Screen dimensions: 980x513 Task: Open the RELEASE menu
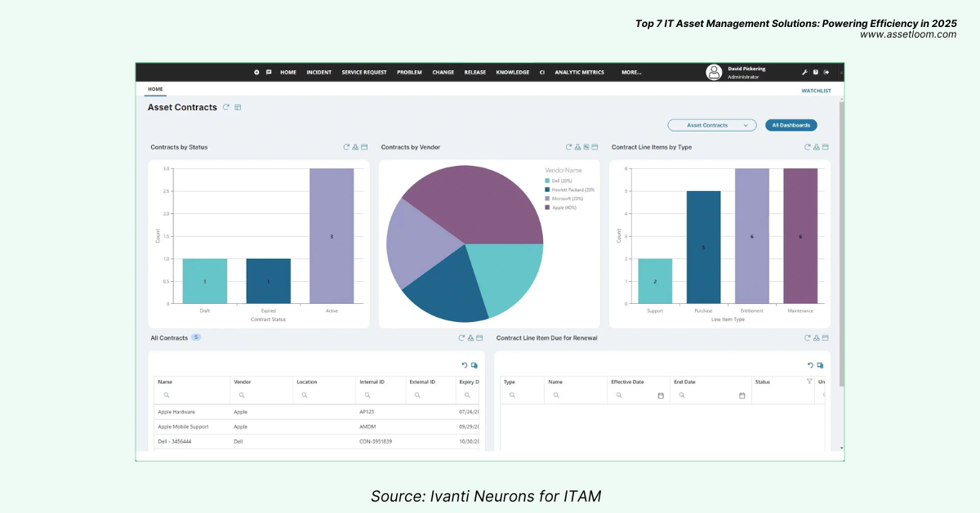pos(475,72)
